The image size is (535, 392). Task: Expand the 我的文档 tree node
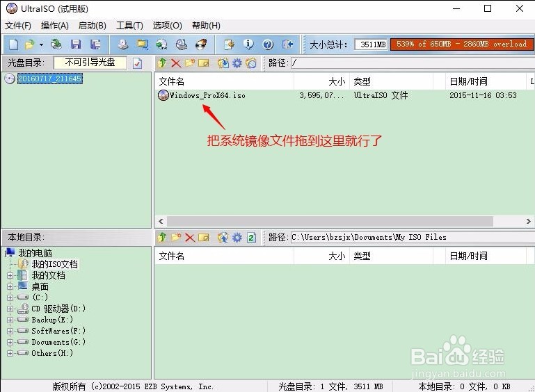10,275
